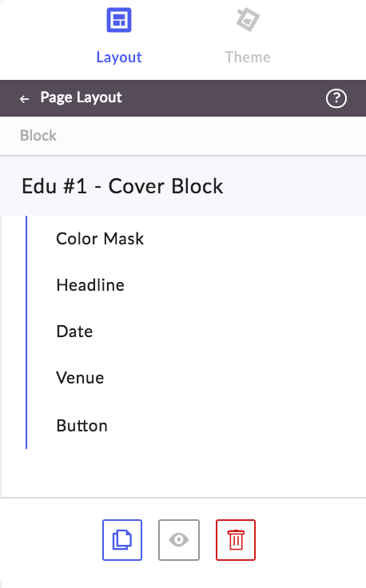
Task: Select the Color Mask item
Action: click(x=100, y=239)
